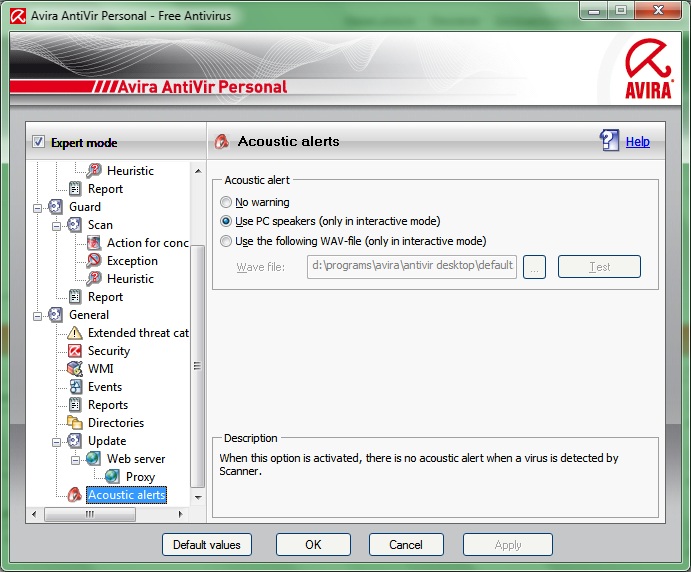
Task: Click the tree vertical scrollbar thumb
Action: point(198,366)
